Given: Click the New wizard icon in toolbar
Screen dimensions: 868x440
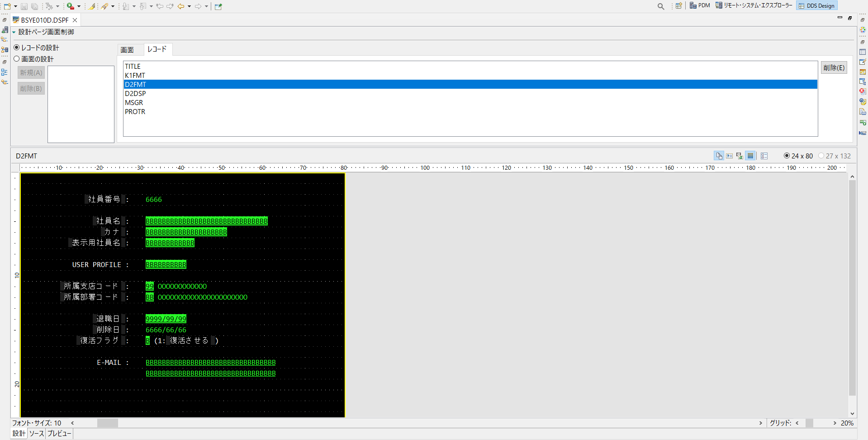Looking at the screenshot, I should point(7,6).
